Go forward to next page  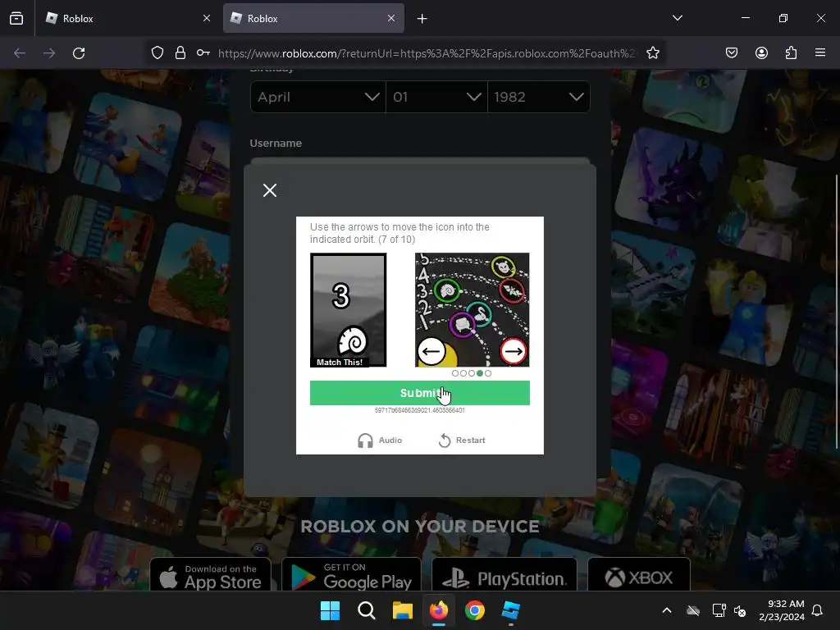[x=49, y=53]
